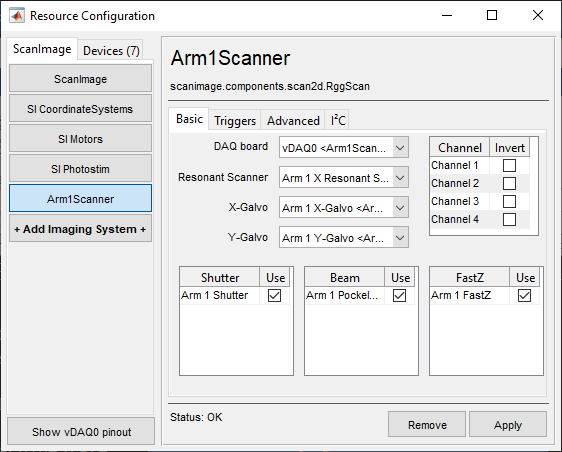Image resolution: width=562 pixels, height=452 pixels.
Task: Click the Channel 2 cell
Action: [x=459, y=183]
